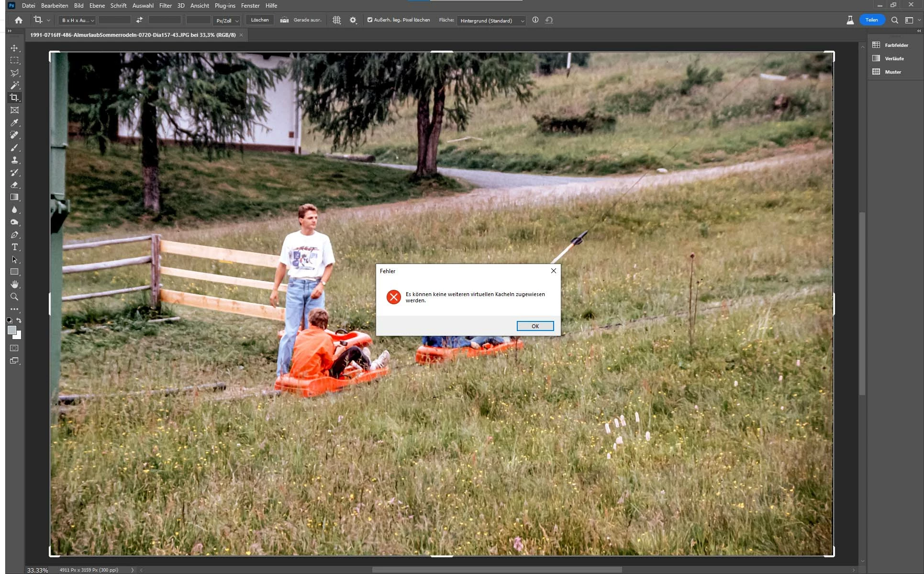Open the 'B x H x Au...' ratio dropdown
Viewport: 924px width, 574px height.
point(78,20)
